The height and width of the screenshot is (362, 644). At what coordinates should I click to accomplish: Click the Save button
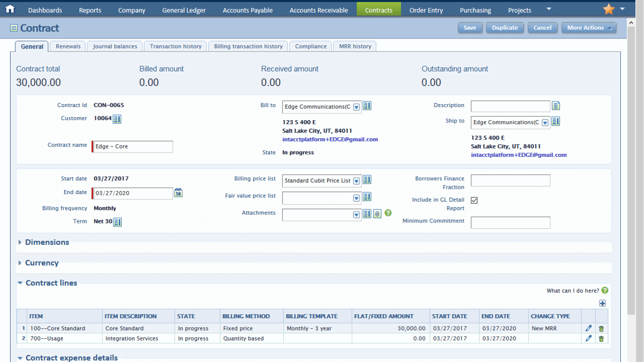(x=470, y=28)
